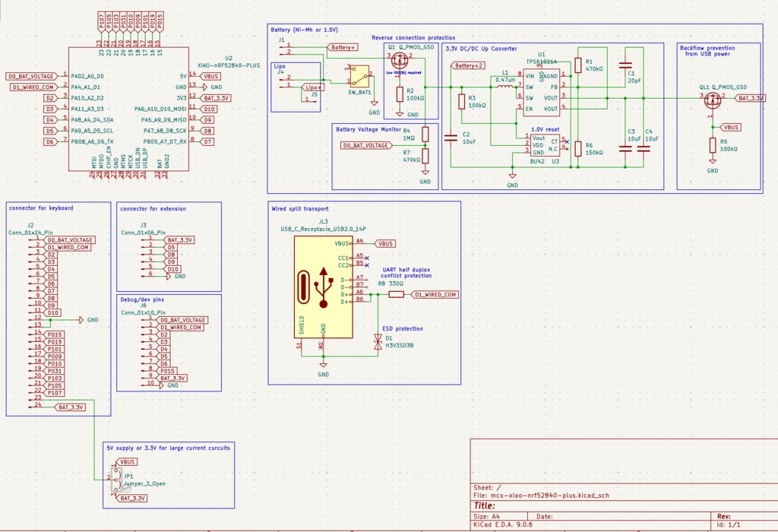Select 'Jumper_3_Open' value text
Image resolution: width=778 pixels, height=532 pixels.
tap(144, 483)
